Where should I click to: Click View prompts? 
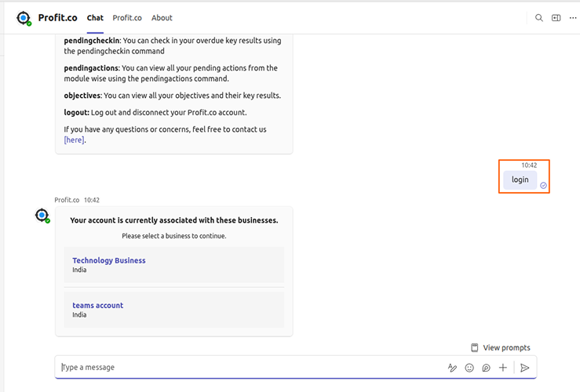[501, 347]
